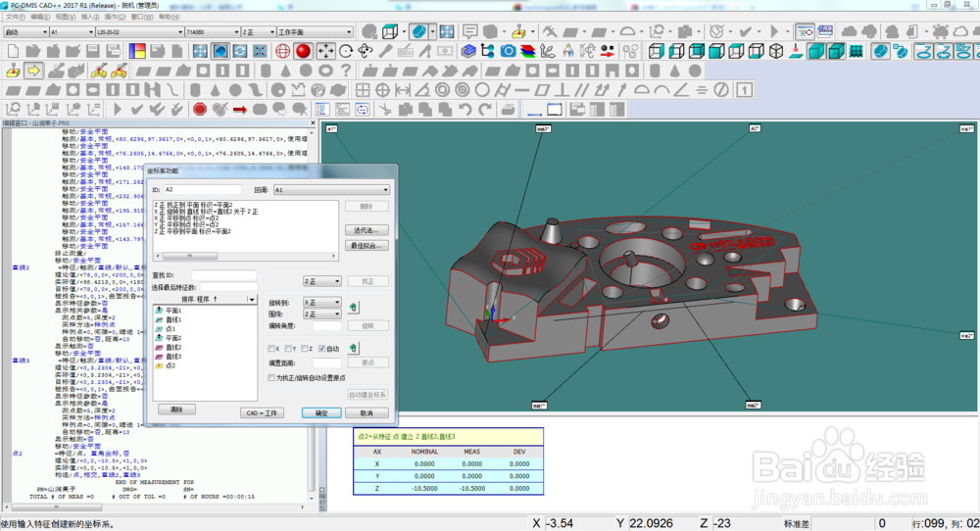Toggle the X origin checkbox
This screenshot has height=531, width=980.
tap(271, 349)
